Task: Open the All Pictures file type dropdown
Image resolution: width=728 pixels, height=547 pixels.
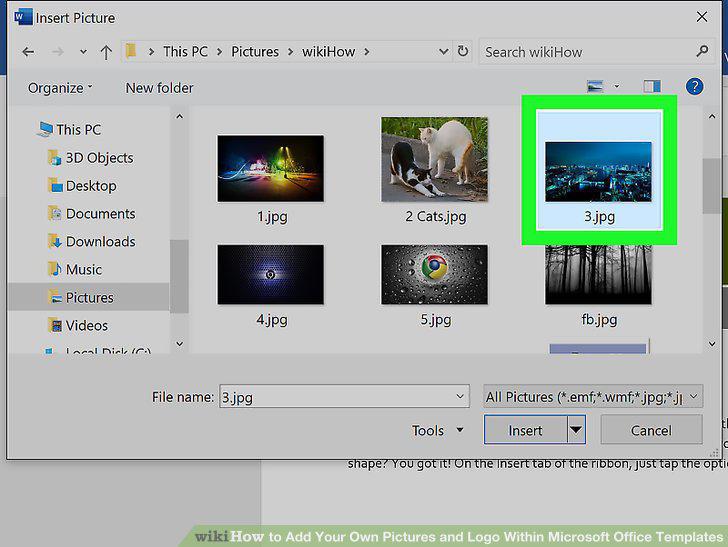Action: coord(593,397)
